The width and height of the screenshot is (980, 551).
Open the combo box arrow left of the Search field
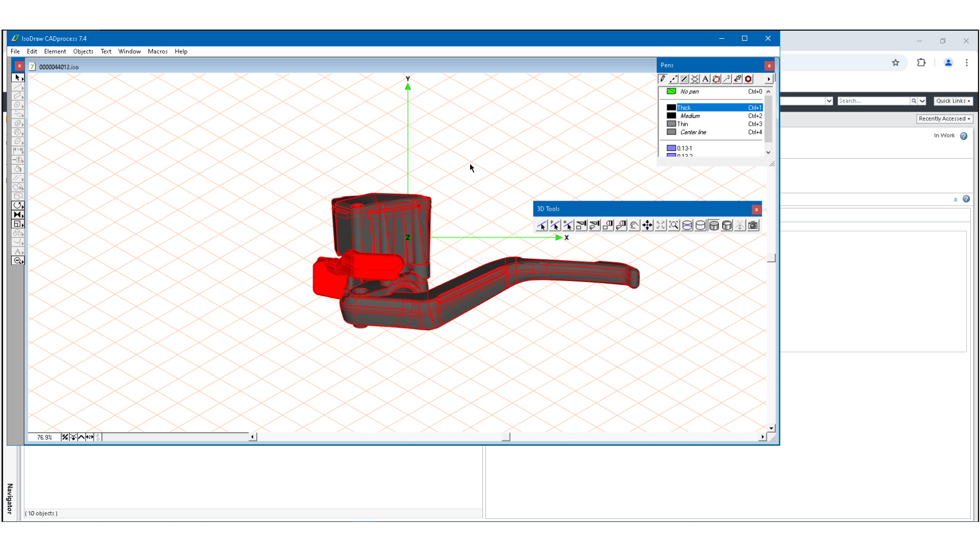pos(829,101)
